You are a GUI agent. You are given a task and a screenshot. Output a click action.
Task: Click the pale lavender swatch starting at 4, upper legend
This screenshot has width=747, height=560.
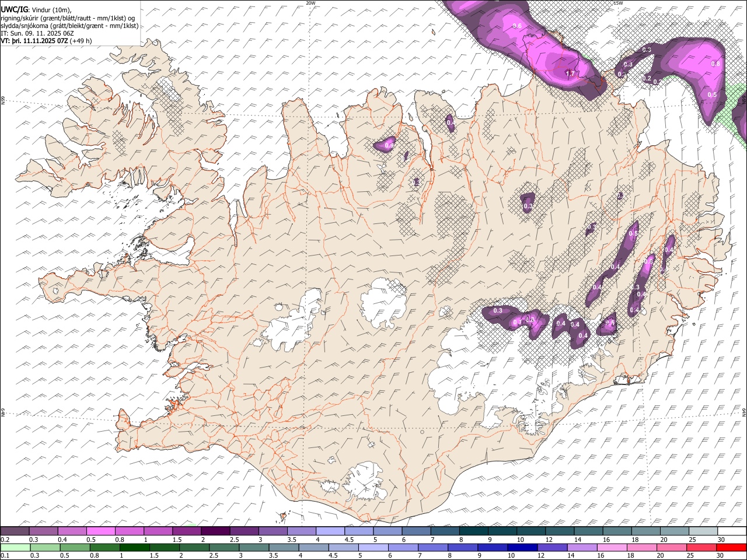click(x=330, y=531)
